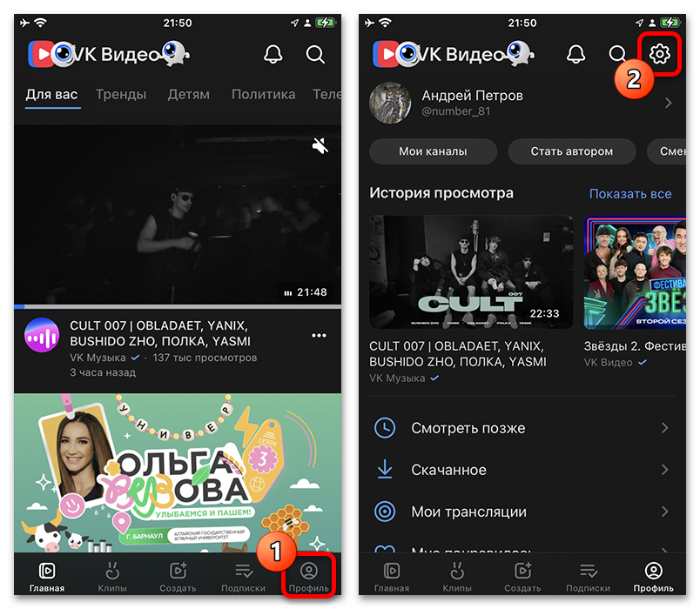Expand Андрей Петров profile chevron
700x609 pixels.
[669, 103]
